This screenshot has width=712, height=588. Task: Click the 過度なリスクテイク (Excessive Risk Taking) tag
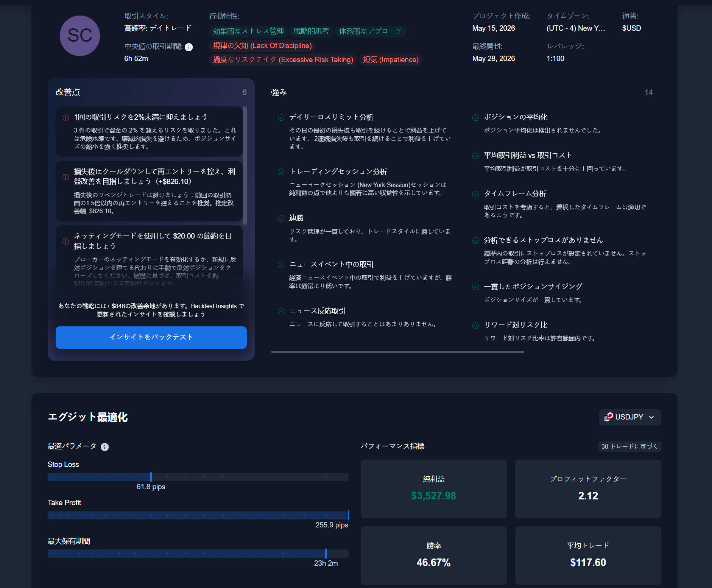point(283,60)
